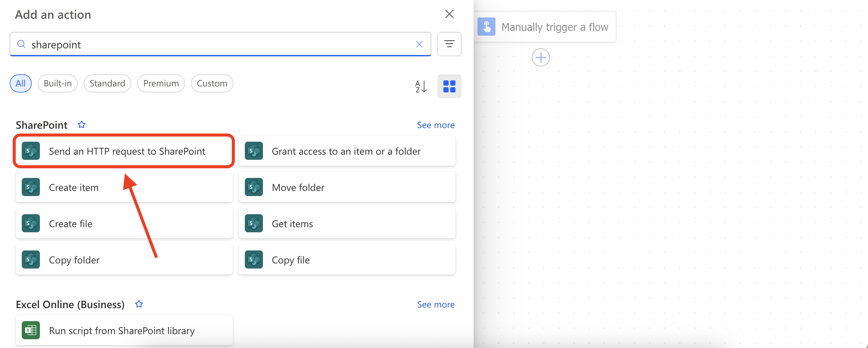Click the search actions input field
The height and width of the screenshot is (348, 868).
pos(219,44)
